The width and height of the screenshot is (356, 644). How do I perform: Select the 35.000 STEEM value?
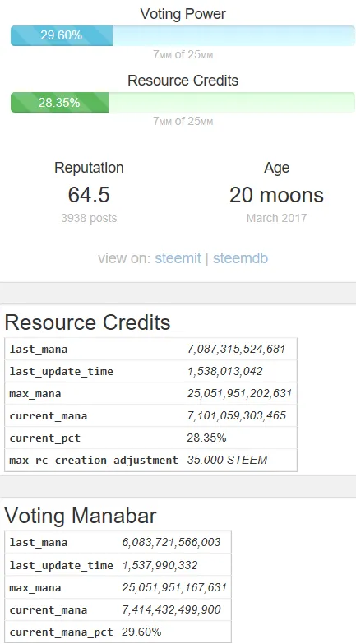(227, 460)
